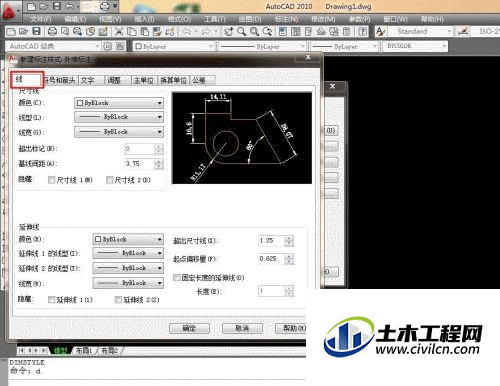Select the 布局1 layout tab
This screenshot has width=500, height=386.
84,350
